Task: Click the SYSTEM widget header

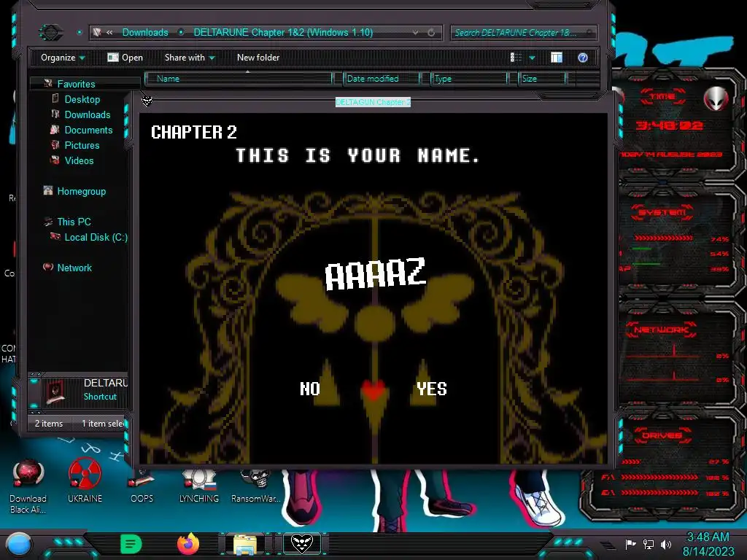Action: [x=662, y=212]
